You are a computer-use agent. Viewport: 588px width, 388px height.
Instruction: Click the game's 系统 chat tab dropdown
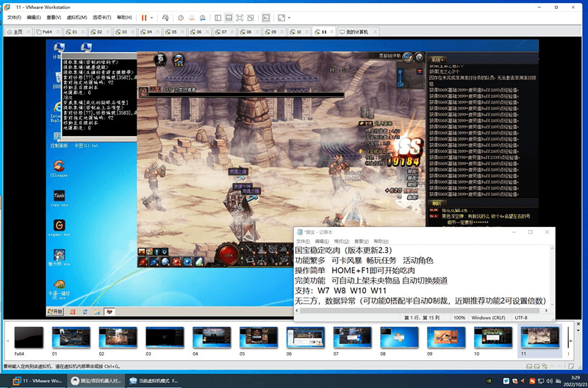[x=437, y=60]
